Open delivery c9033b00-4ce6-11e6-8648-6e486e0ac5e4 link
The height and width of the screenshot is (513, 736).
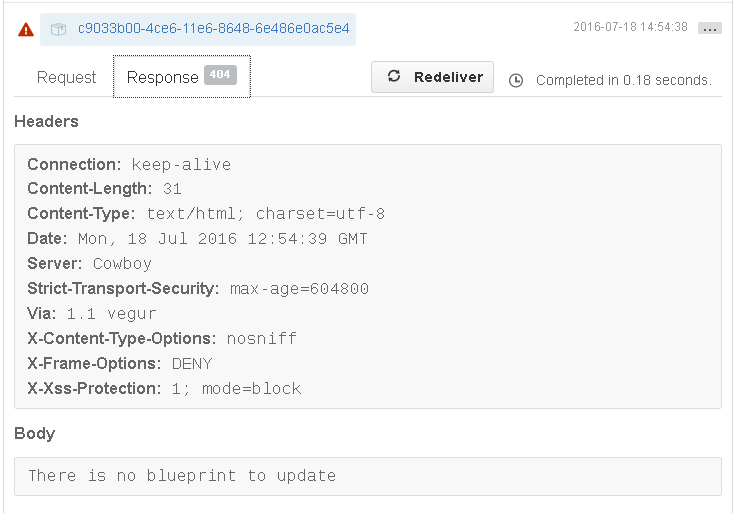214,29
